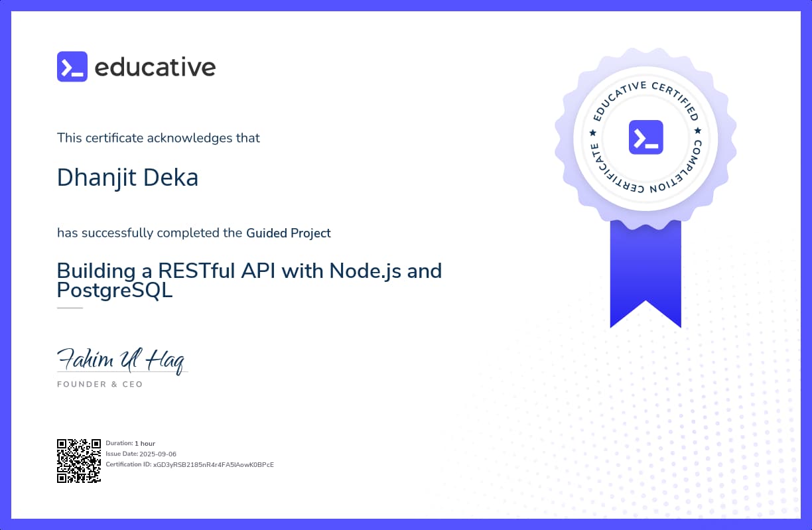The height and width of the screenshot is (530, 812).
Task: Click the Fahim Ul Haq signature
Action: (x=121, y=360)
